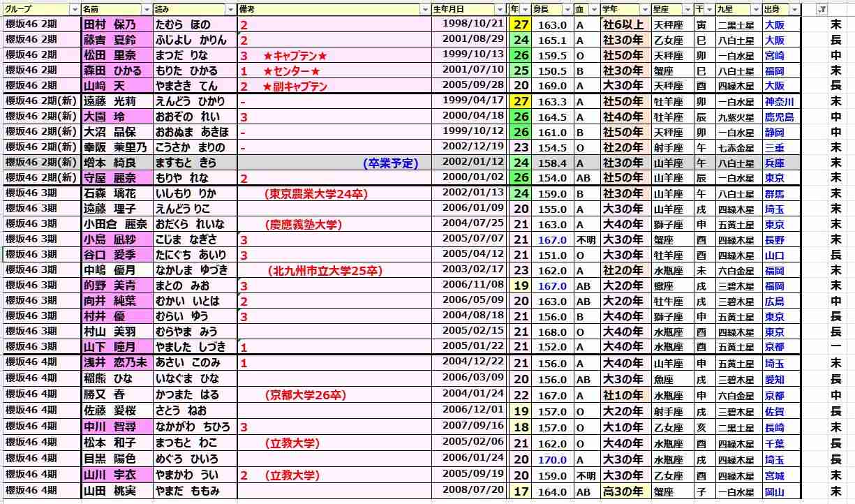Open the 三重 birthplace link
Viewport: 855px width, 504px height.
[x=774, y=148]
